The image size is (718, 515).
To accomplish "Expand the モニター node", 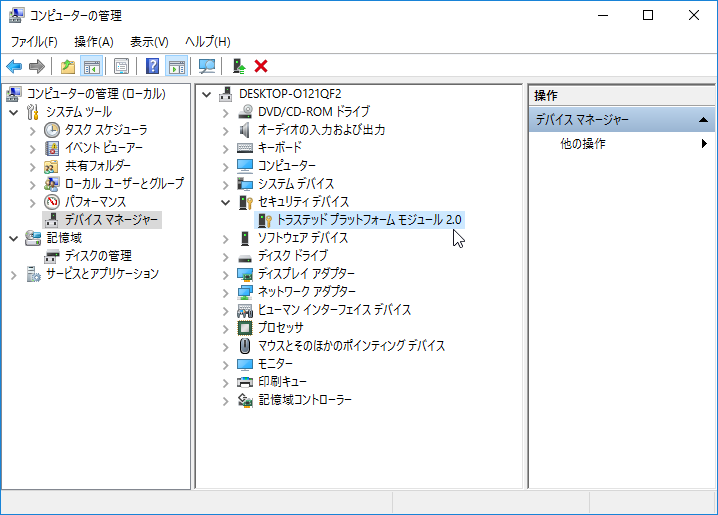I will coord(225,365).
